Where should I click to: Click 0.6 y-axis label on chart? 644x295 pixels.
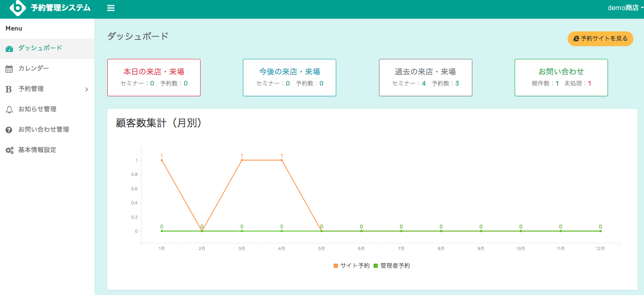click(134, 189)
